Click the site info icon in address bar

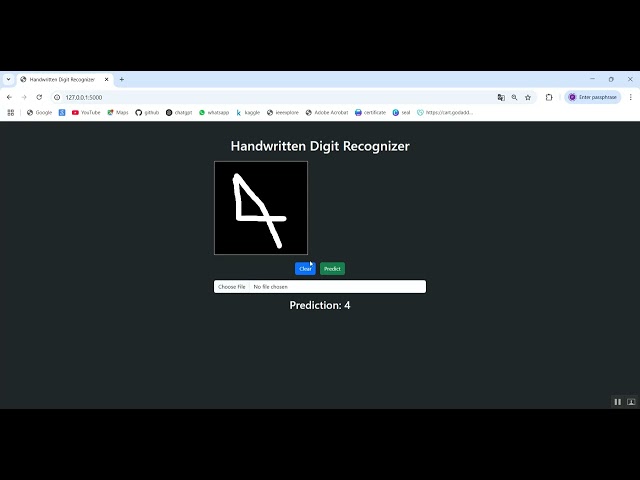[57, 97]
